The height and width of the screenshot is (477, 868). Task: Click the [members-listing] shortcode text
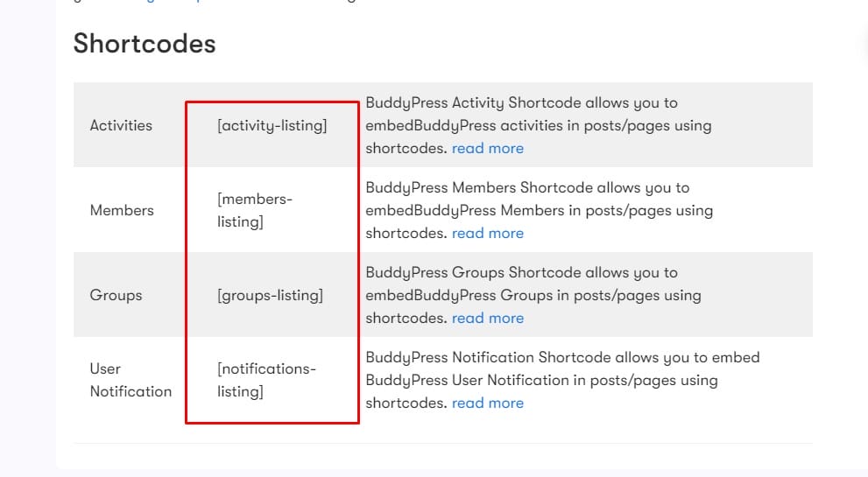[254, 210]
